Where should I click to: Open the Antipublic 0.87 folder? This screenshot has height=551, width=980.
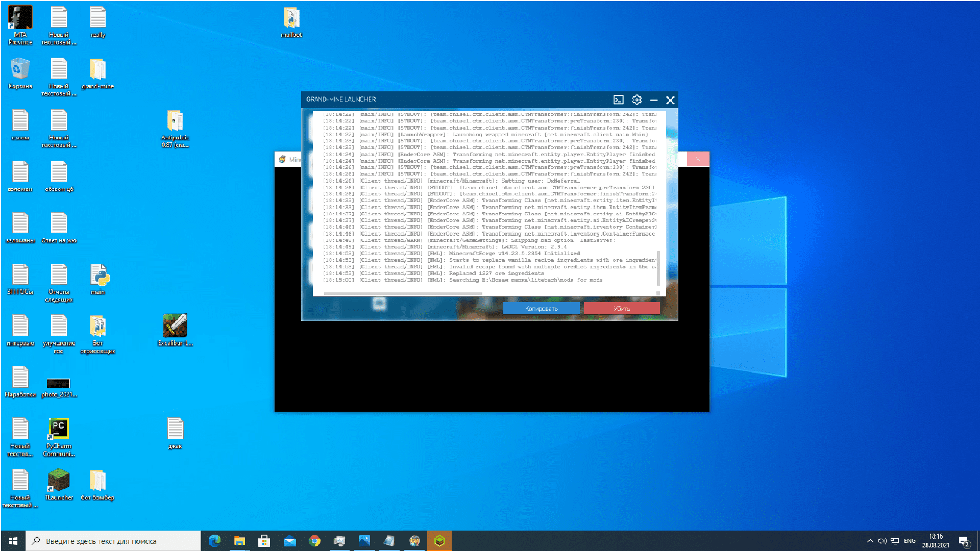(175, 129)
